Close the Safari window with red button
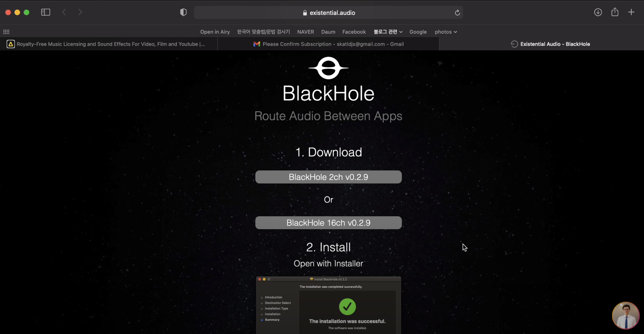The height and width of the screenshot is (334, 644). (8, 12)
